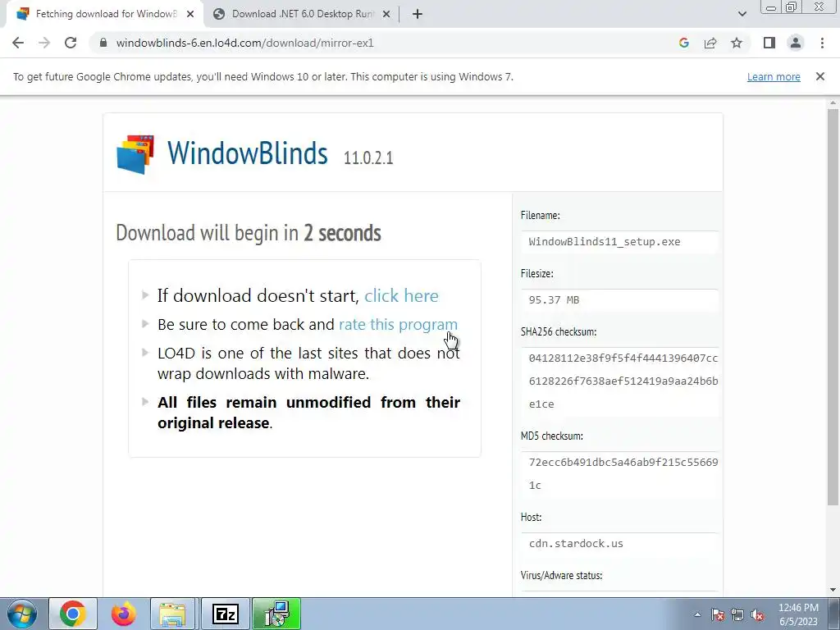Click the muted volume tray icon

click(x=757, y=614)
